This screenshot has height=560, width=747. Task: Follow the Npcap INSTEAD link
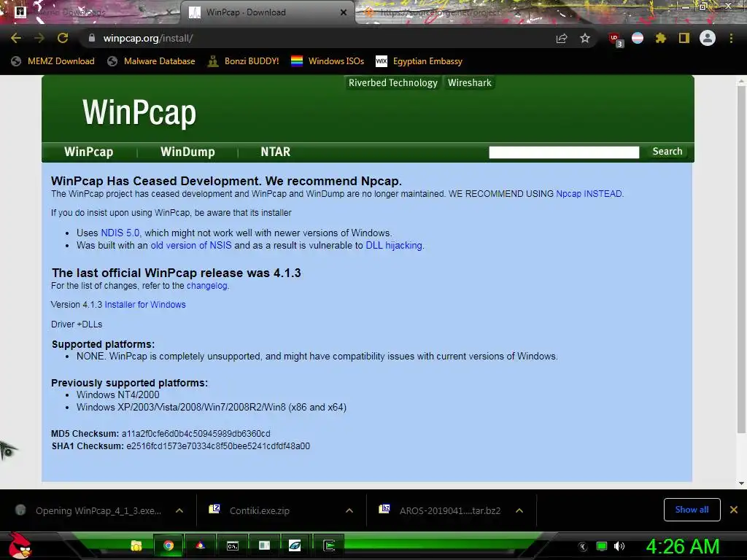(x=589, y=194)
